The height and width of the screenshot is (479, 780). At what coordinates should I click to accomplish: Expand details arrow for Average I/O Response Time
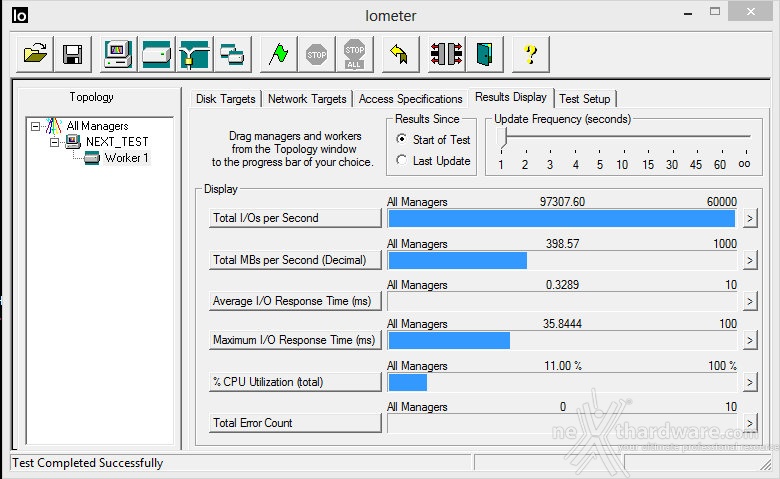coord(750,301)
